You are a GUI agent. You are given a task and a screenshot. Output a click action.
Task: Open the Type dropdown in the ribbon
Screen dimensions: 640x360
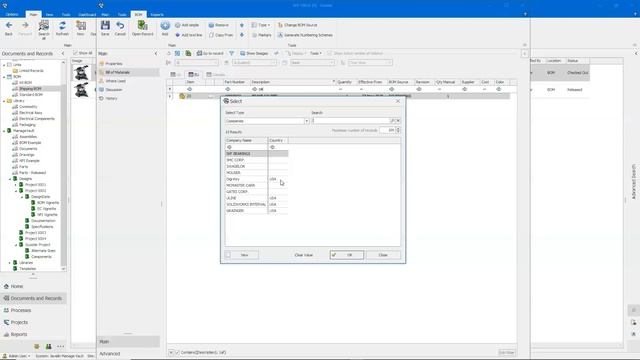(x=261, y=25)
